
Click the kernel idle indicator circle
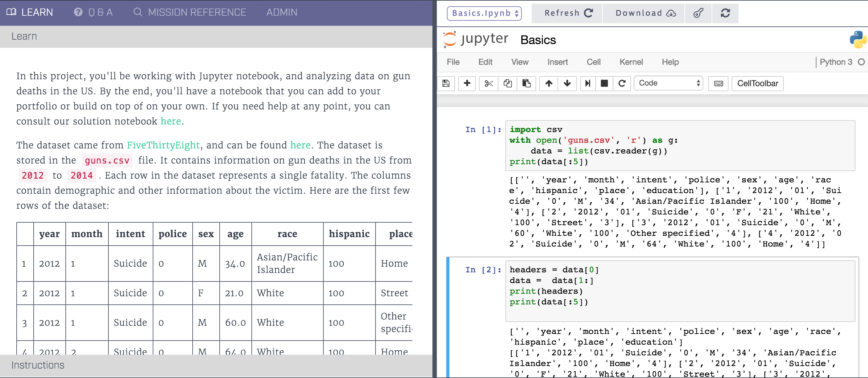click(861, 62)
